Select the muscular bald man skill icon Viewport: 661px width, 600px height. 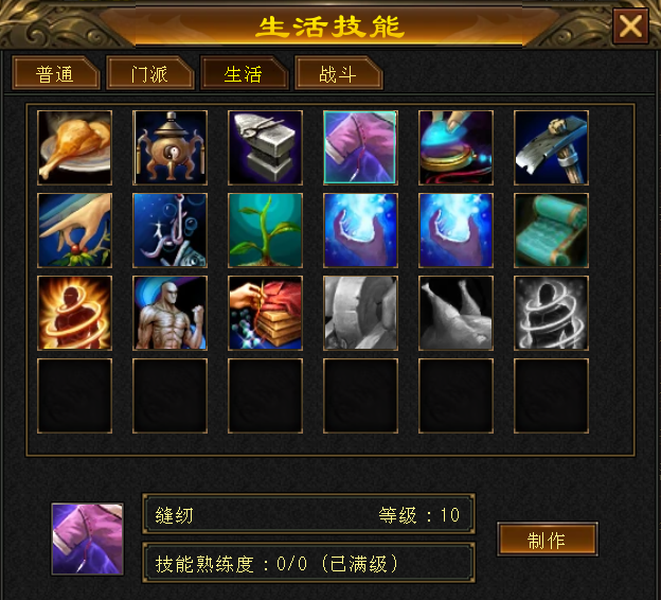(x=170, y=313)
